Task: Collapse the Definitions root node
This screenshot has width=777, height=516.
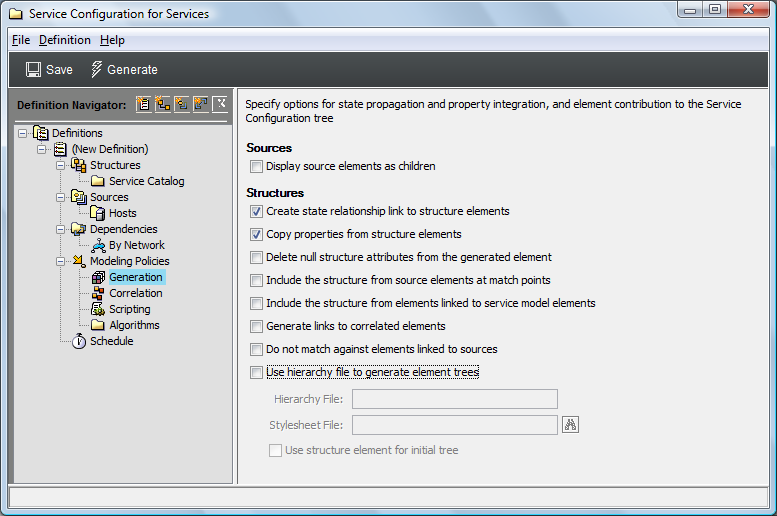Action: click(x=22, y=133)
